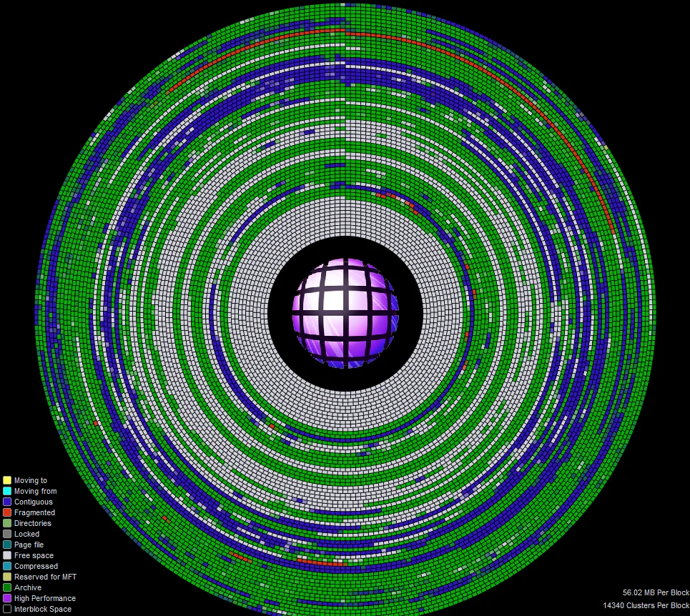Click the Reserved for MFT swatch

pyautogui.click(x=7, y=577)
